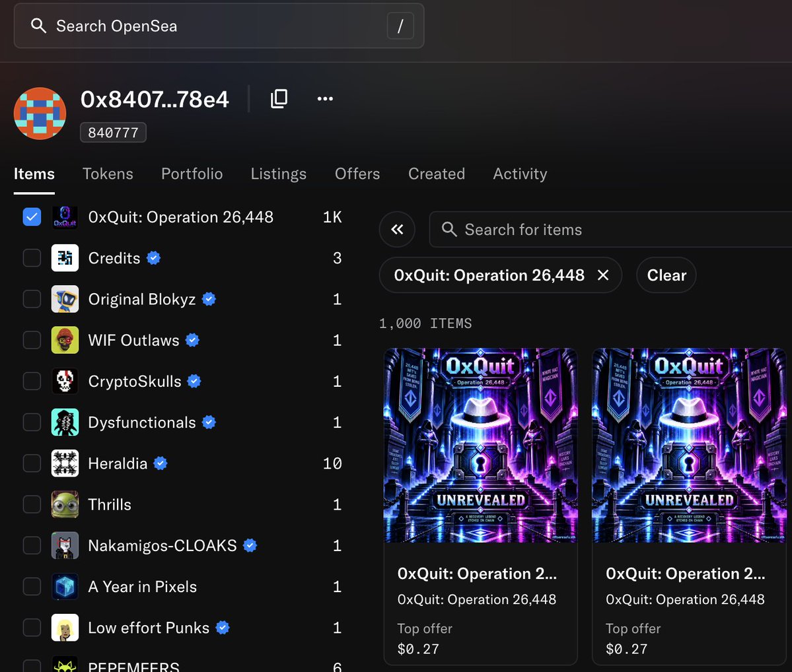Check the CryptoSkulls checkbox
The height and width of the screenshot is (672, 792).
tap(32, 381)
